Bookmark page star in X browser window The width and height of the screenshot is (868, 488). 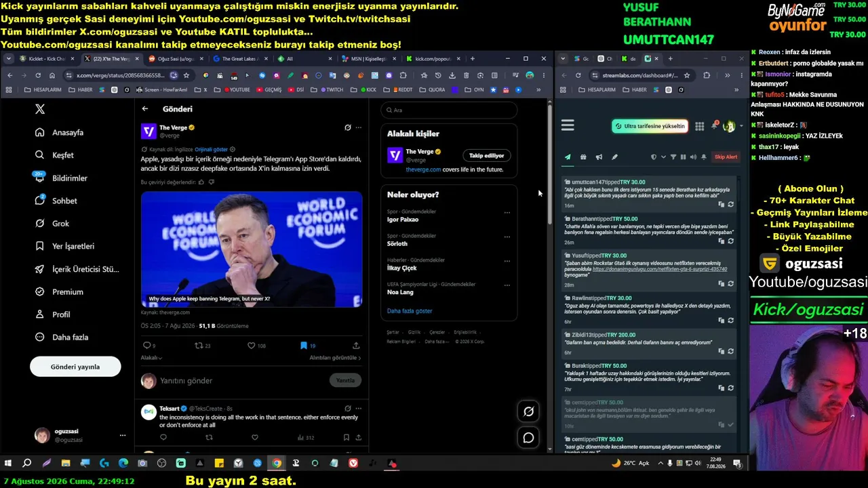tap(186, 75)
